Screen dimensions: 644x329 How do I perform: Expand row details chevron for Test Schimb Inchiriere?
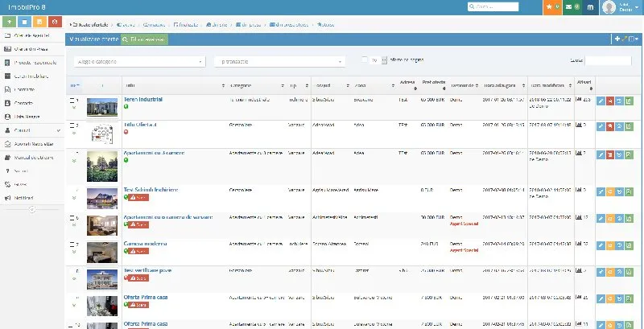(x=74, y=198)
